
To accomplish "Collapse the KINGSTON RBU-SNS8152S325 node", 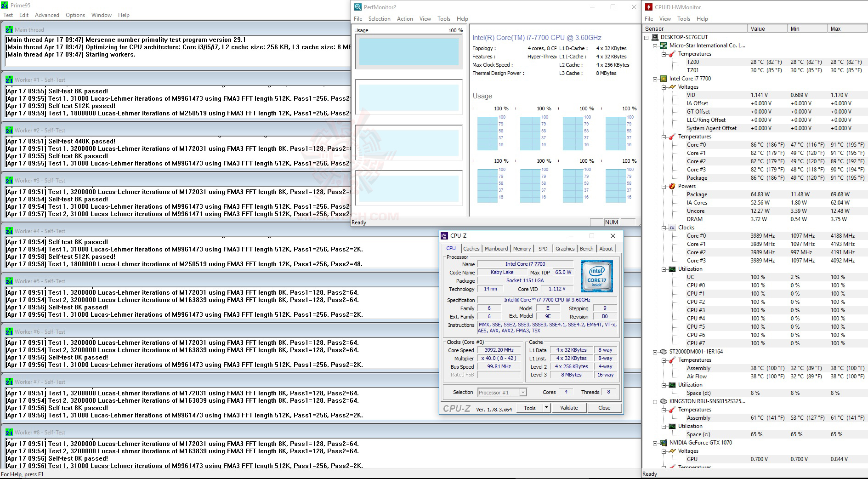I will click(x=655, y=402).
